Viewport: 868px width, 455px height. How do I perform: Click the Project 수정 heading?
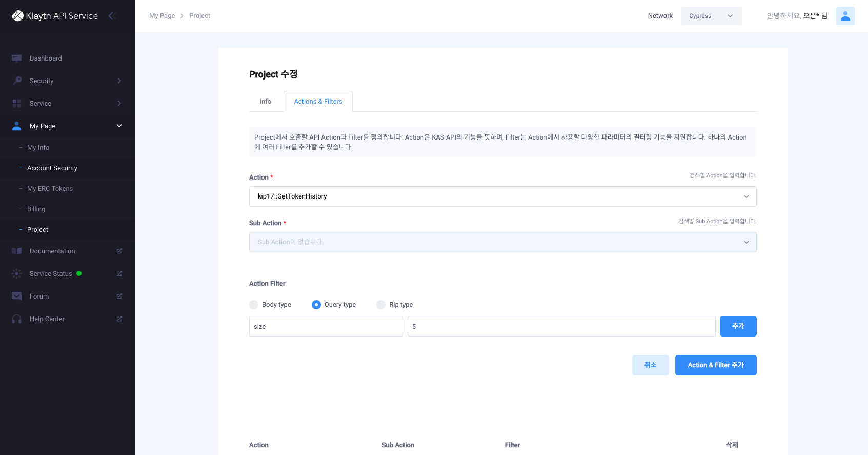pyautogui.click(x=273, y=74)
